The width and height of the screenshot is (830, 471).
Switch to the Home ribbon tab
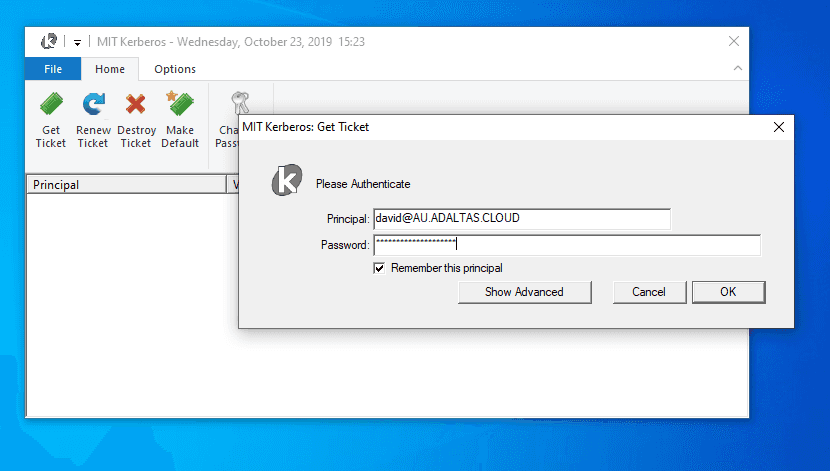point(110,69)
